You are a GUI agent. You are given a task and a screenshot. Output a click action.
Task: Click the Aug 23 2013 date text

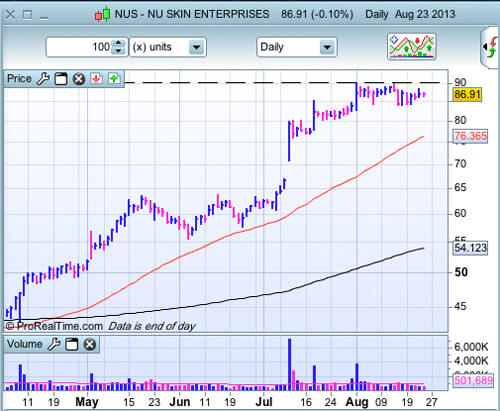(425, 14)
